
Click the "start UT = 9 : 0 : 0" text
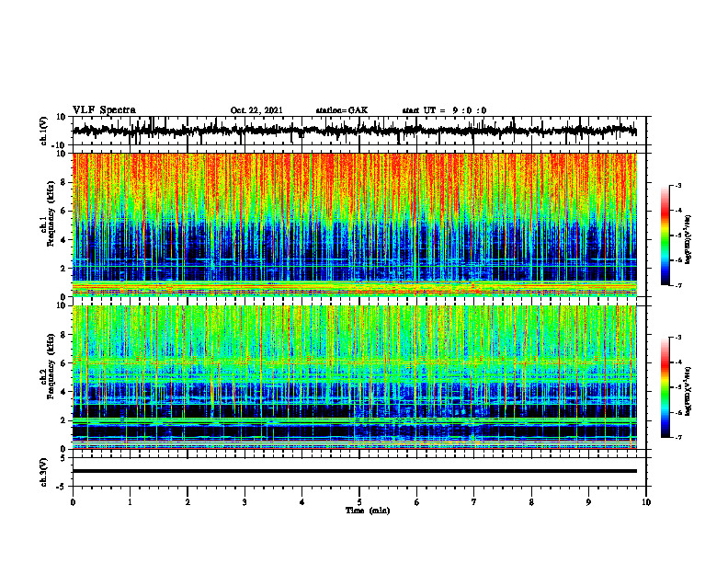pos(444,110)
